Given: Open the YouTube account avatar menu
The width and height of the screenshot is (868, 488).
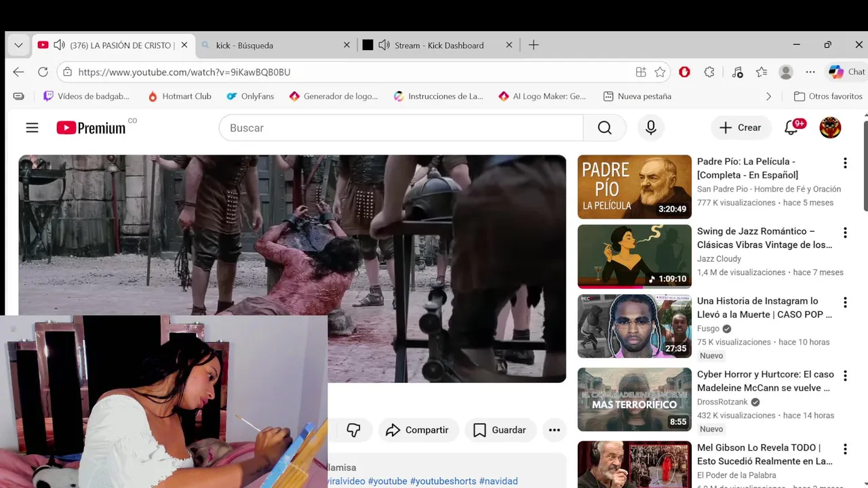Looking at the screenshot, I should tap(830, 127).
